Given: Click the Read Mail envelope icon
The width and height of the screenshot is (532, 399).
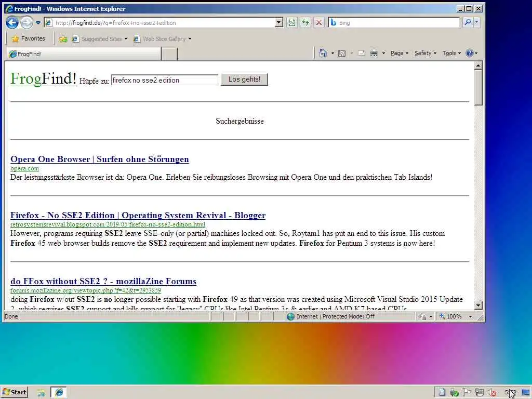Looking at the screenshot, I should click(362, 54).
